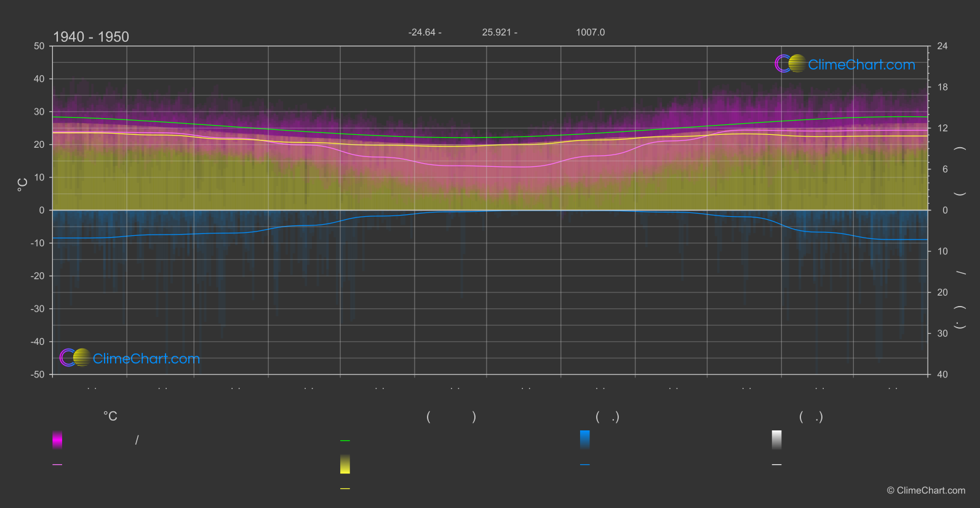Image resolution: width=980 pixels, height=508 pixels.
Task: Click the 40 tick on right axis
Action: 942,374
